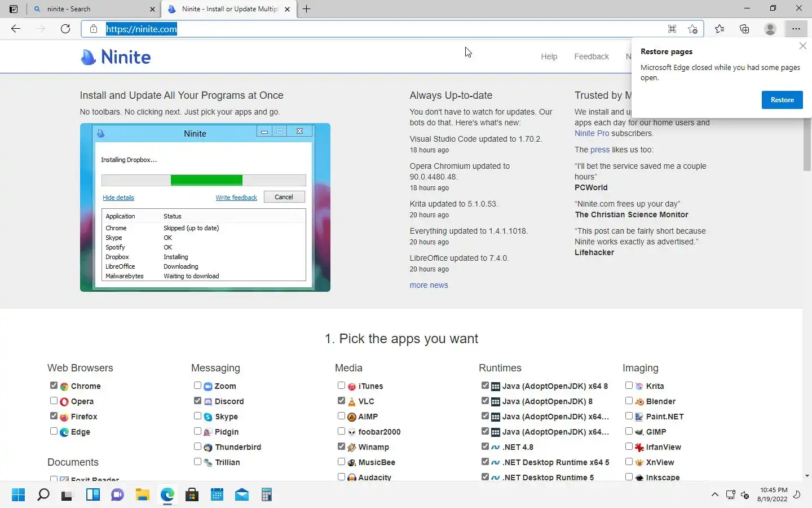812x508 pixels.
Task: Check the Skype checkbox
Action: point(197,416)
